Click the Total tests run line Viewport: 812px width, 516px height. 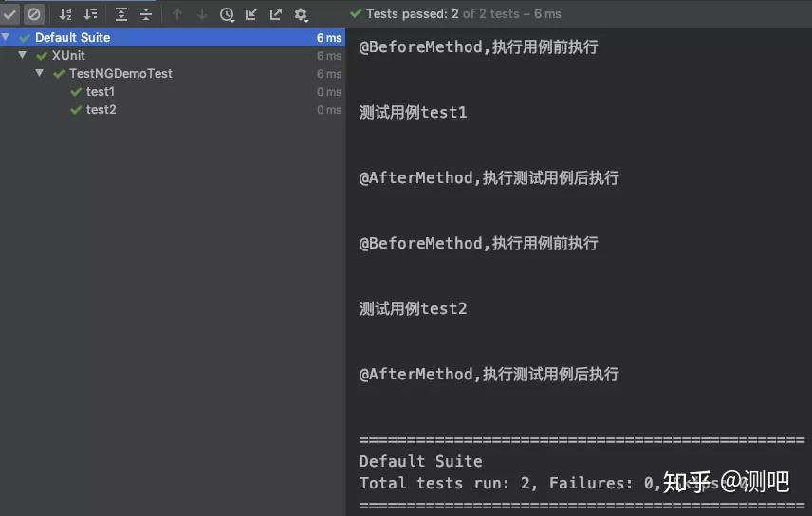tap(554, 484)
